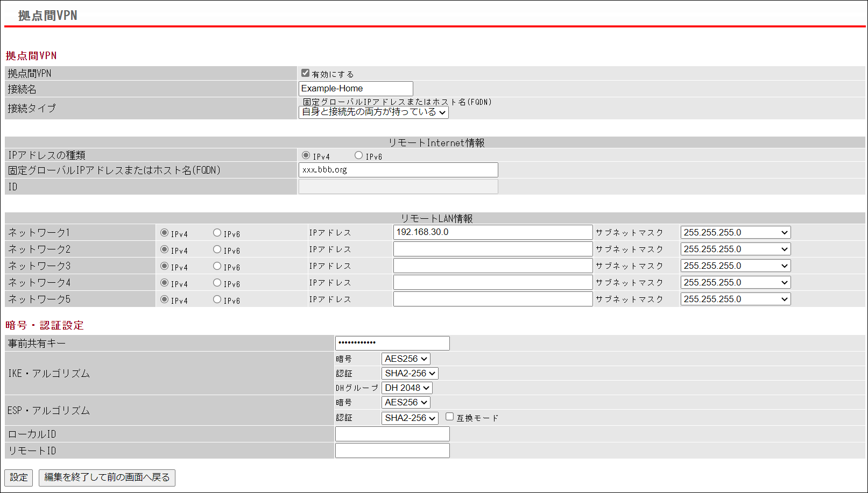Viewport: 868px width, 493px height.
Task: Select IPv4 radio for ネットワーク5
Action: (165, 299)
